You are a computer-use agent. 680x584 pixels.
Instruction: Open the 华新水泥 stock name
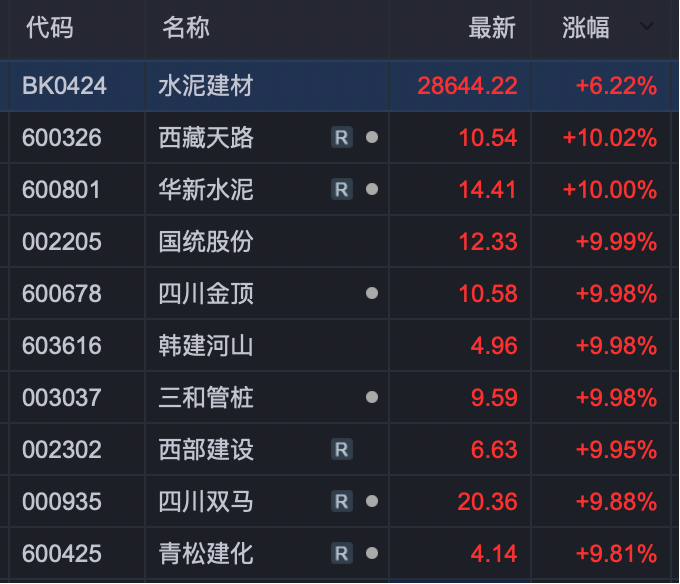tap(206, 190)
